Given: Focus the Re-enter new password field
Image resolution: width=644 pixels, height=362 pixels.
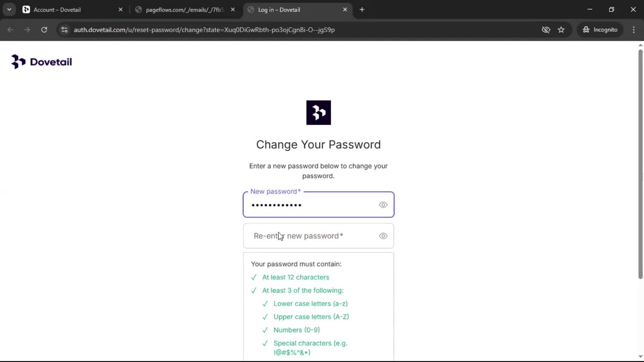Looking at the screenshot, I should (x=312, y=236).
